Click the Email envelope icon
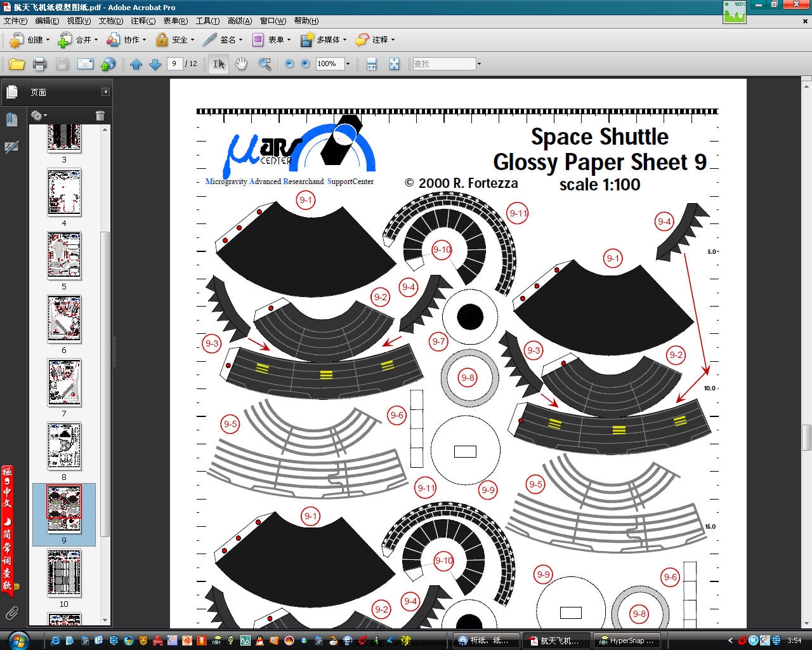 tap(85, 64)
